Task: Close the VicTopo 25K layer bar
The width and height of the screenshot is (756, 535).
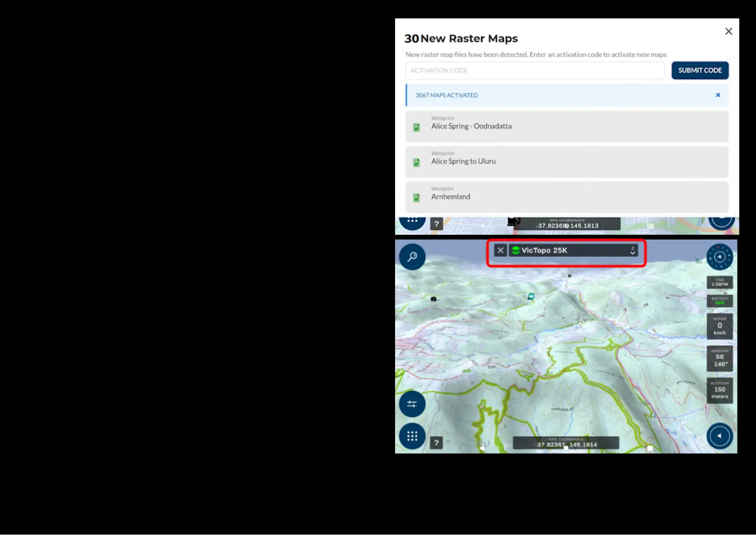Action: pos(501,250)
